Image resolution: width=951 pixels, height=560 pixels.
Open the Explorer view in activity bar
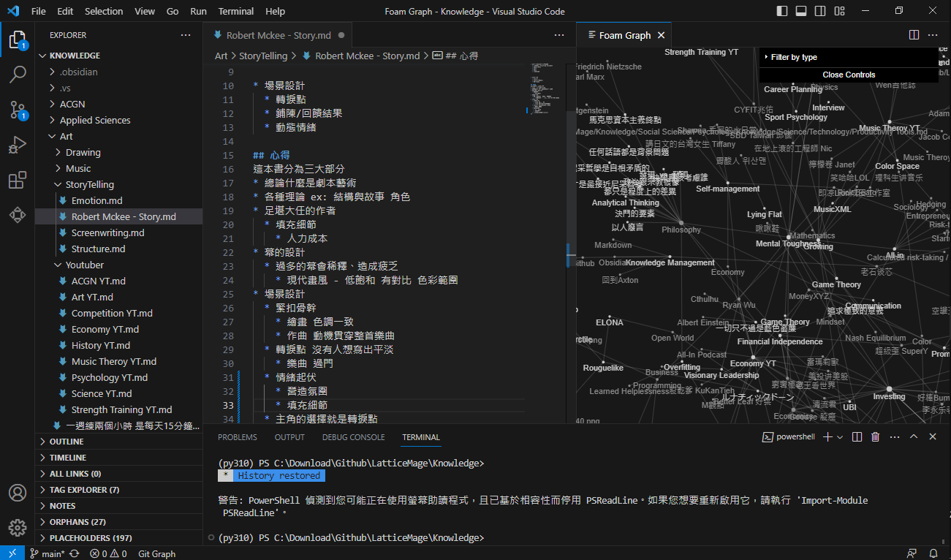pos(18,39)
